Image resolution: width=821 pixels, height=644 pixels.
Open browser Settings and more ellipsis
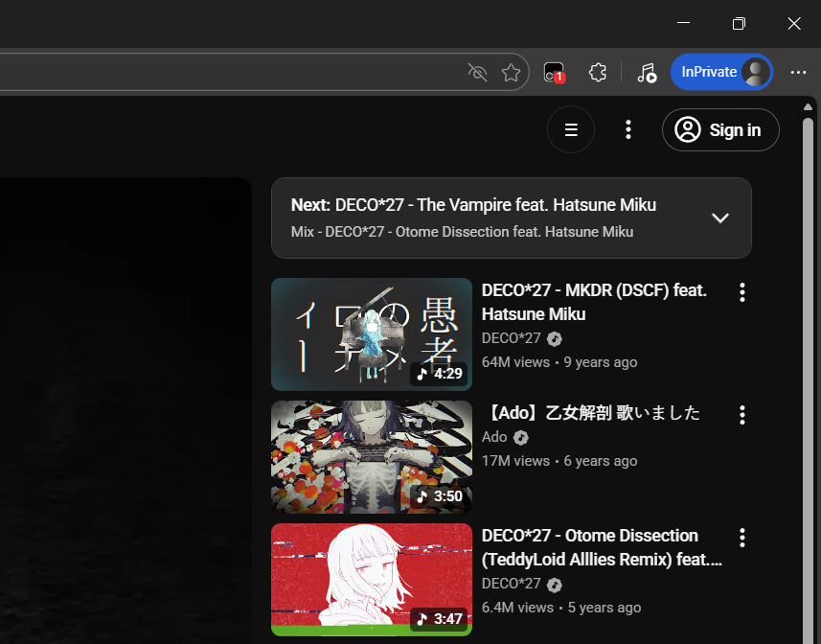798,72
